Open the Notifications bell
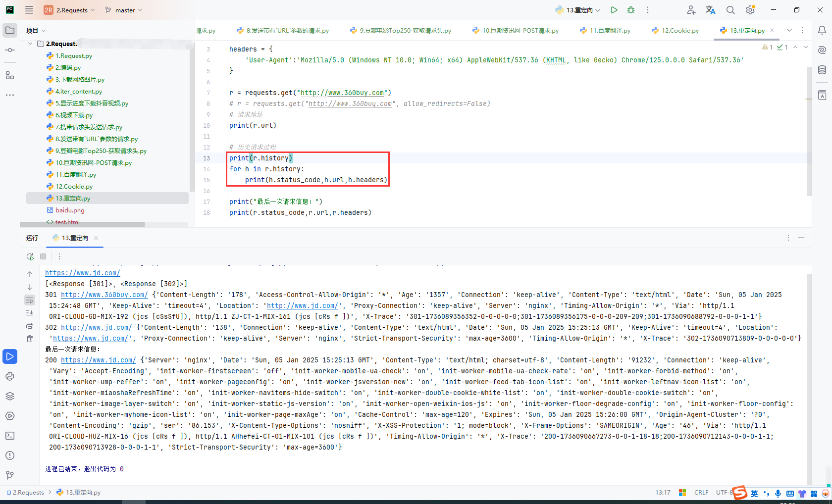 (822, 30)
